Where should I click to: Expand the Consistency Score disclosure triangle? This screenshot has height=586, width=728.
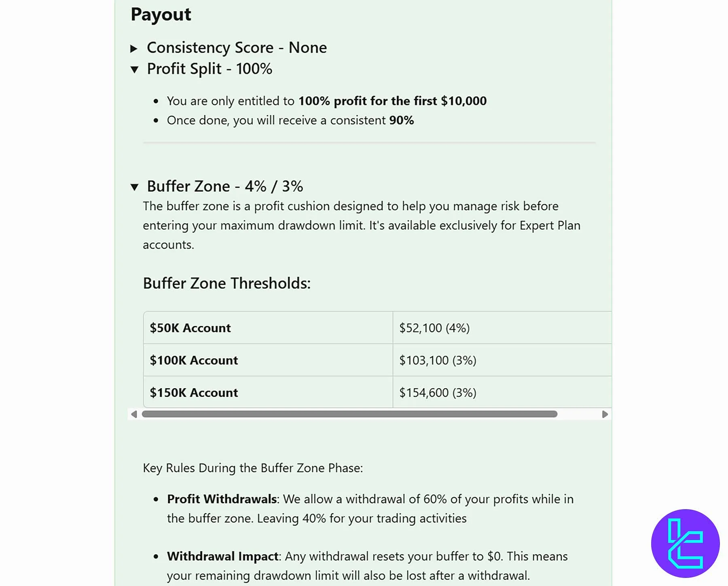[134, 49]
